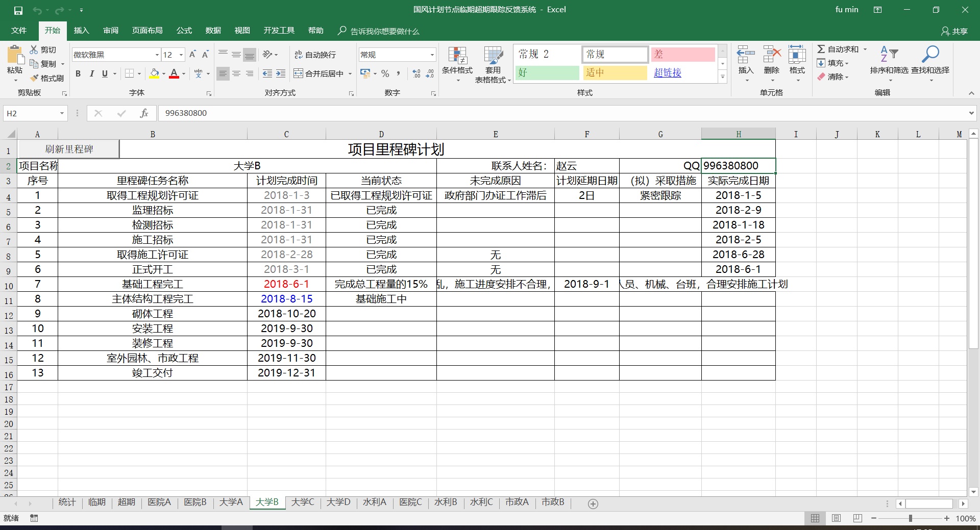The height and width of the screenshot is (530, 980).
Task: Expand the Merge and Center dropdown arrow
Action: coord(350,73)
